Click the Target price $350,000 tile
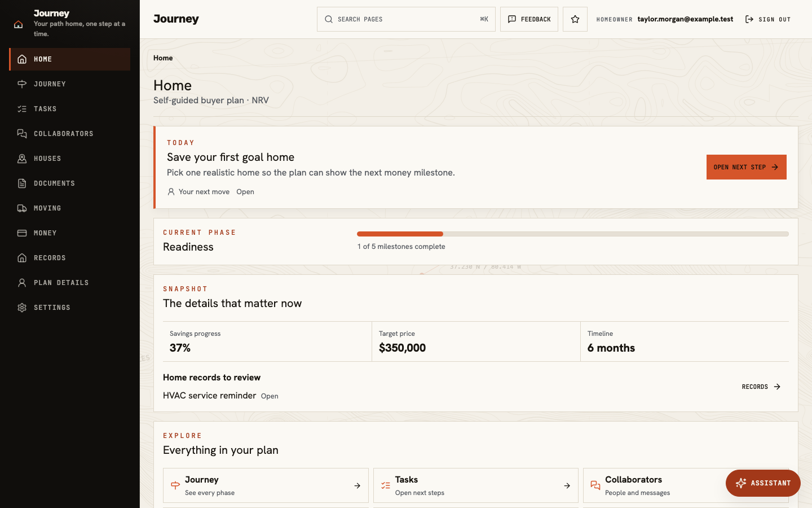812x508 pixels. coord(476,341)
